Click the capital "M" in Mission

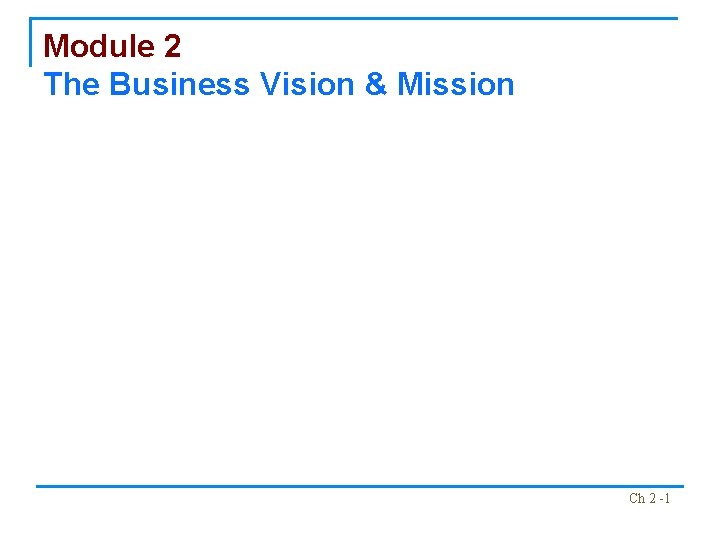(410, 84)
